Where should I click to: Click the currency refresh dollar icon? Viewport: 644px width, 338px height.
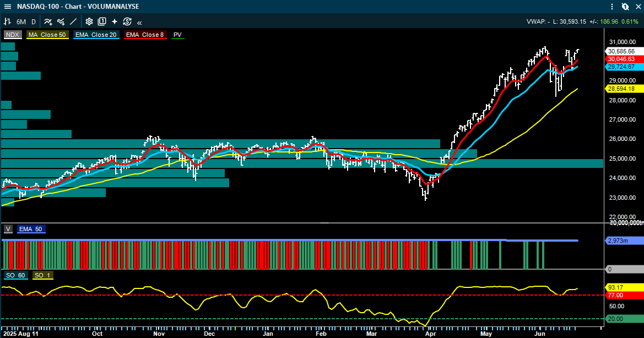coord(127,21)
